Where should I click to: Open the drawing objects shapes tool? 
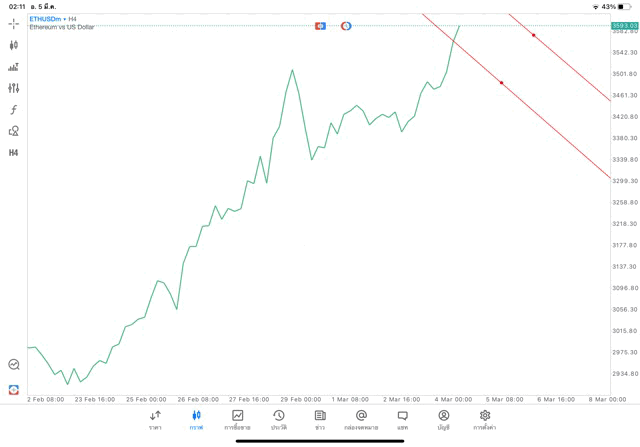coord(14,131)
